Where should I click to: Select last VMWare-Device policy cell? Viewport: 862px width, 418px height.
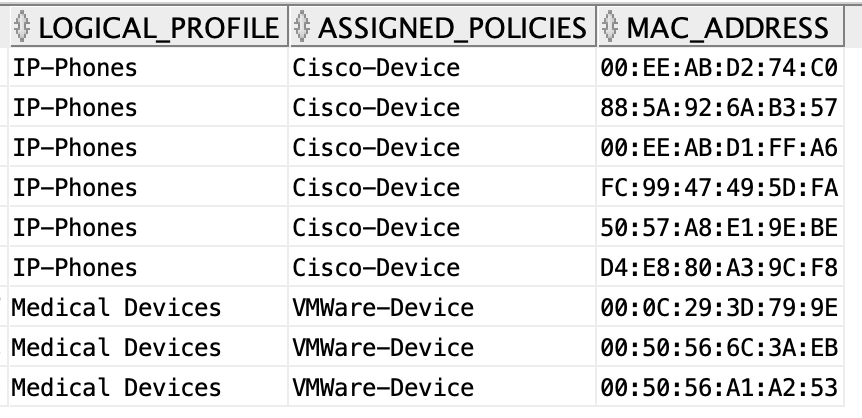pyautogui.click(x=443, y=387)
